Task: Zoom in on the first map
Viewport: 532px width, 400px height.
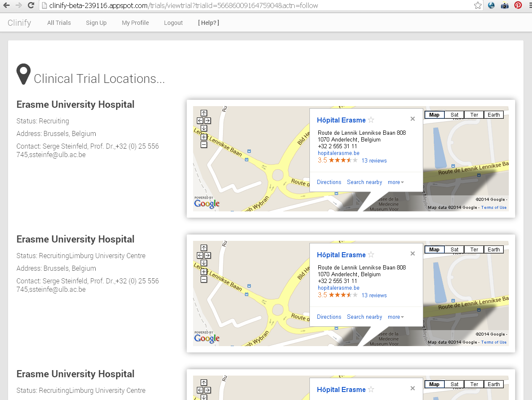Action: [204, 137]
